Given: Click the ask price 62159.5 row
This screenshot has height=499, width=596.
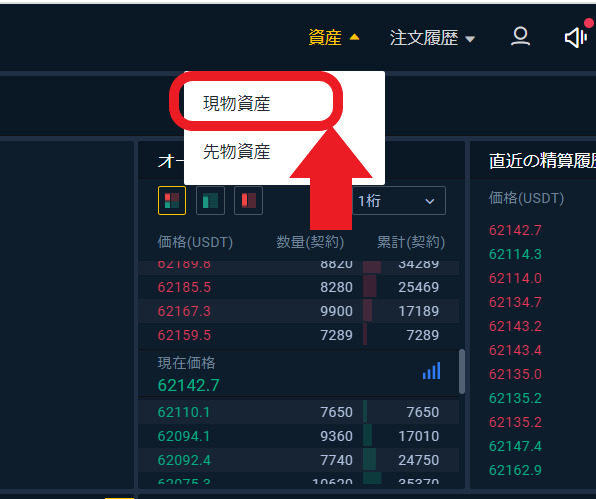Looking at the screenshot, I should [298, 335].
